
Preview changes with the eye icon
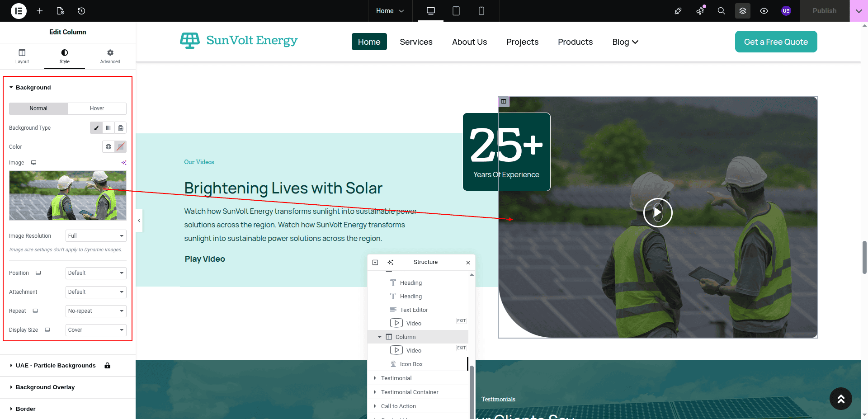tap(764, 11)
